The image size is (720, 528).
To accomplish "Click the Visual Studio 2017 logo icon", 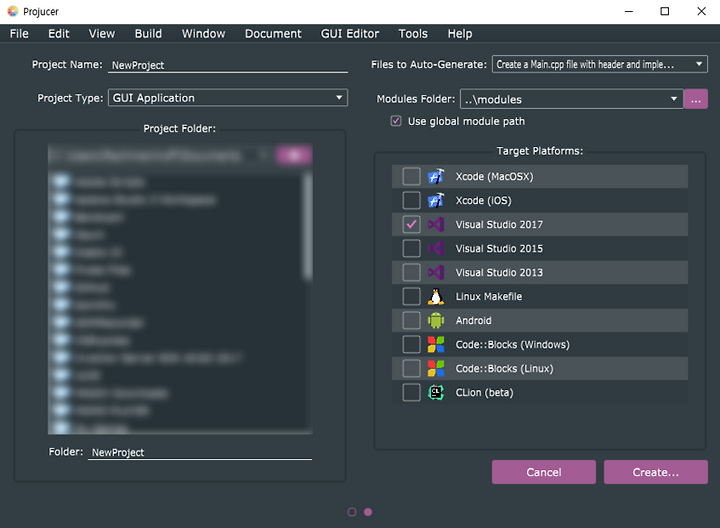I will (436, 225).
